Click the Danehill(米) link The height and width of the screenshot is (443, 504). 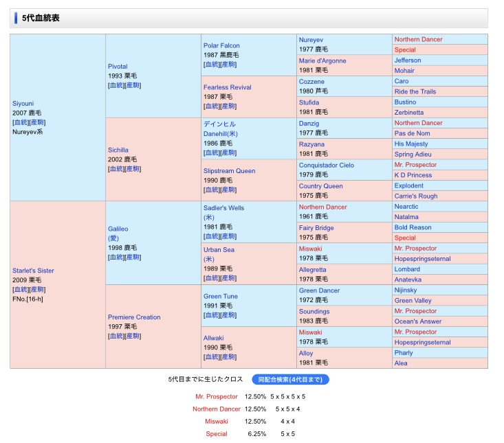click(x=220, y=134)
